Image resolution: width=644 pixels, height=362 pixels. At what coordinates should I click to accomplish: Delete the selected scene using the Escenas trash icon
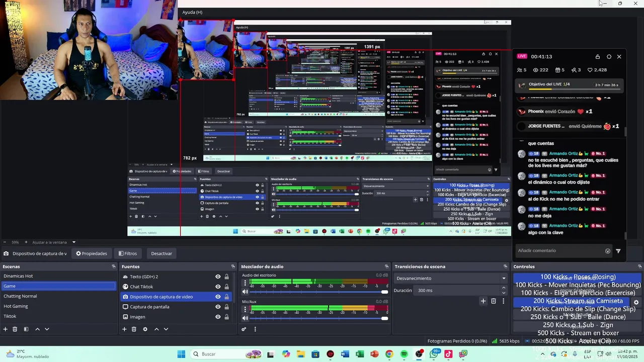coord(15,329)
